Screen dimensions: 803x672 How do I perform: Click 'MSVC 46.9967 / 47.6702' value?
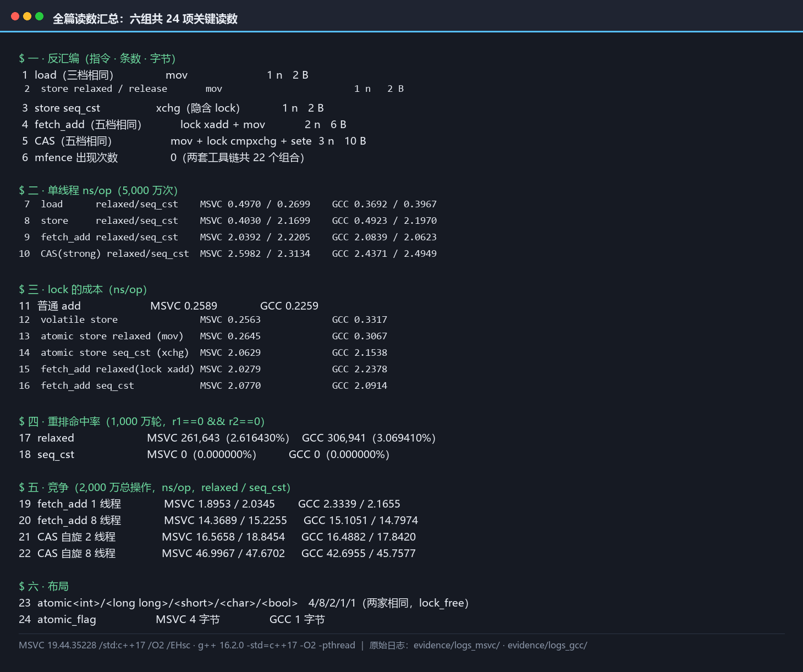tap(223, 553)
